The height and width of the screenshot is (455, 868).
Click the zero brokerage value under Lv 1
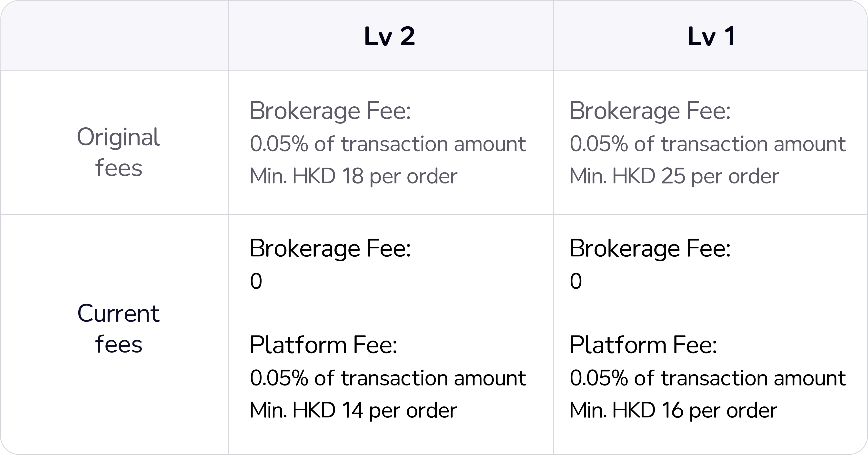pos(576,281)
